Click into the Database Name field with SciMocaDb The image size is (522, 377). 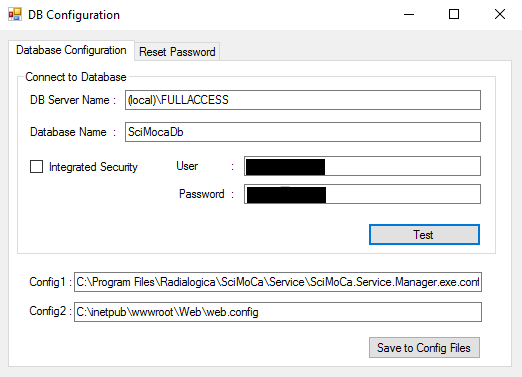coord(303,132)
